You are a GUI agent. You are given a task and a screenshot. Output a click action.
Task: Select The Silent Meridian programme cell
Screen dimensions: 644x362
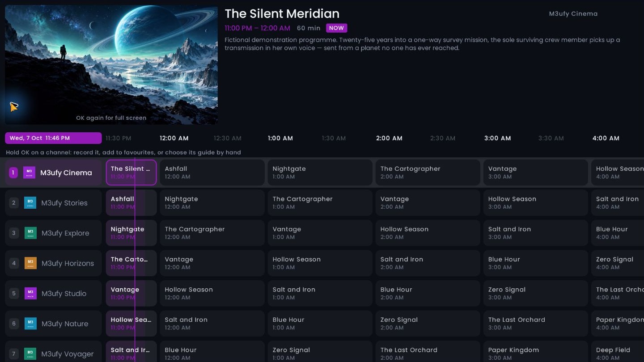pos(131,173)
